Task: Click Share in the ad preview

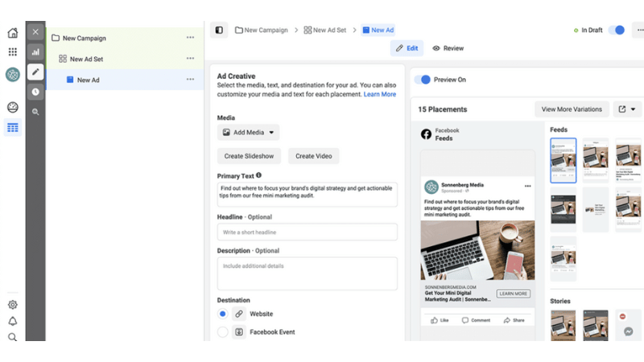Action: click(514, 320)
